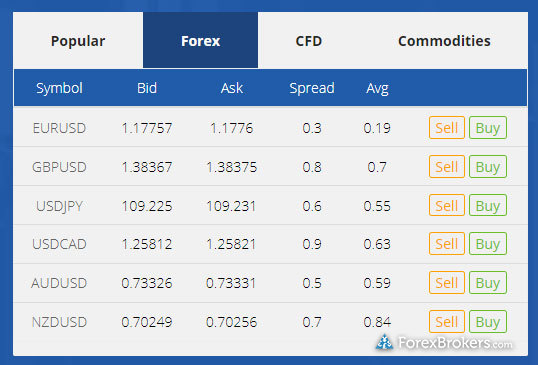The height and width of the screenshot is (365, 538).
Task: Click GBPUSD bid value 1.38367
Action: tap(147, 167)
